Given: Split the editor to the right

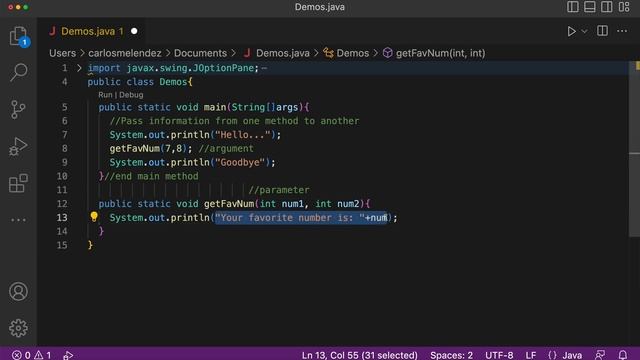Looking at the screenshot, I should (602, 31).
